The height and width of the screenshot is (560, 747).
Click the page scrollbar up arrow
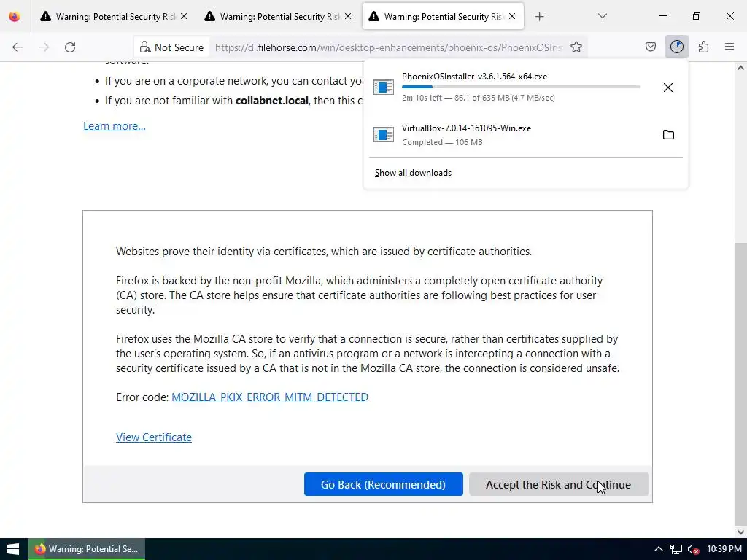740,68
